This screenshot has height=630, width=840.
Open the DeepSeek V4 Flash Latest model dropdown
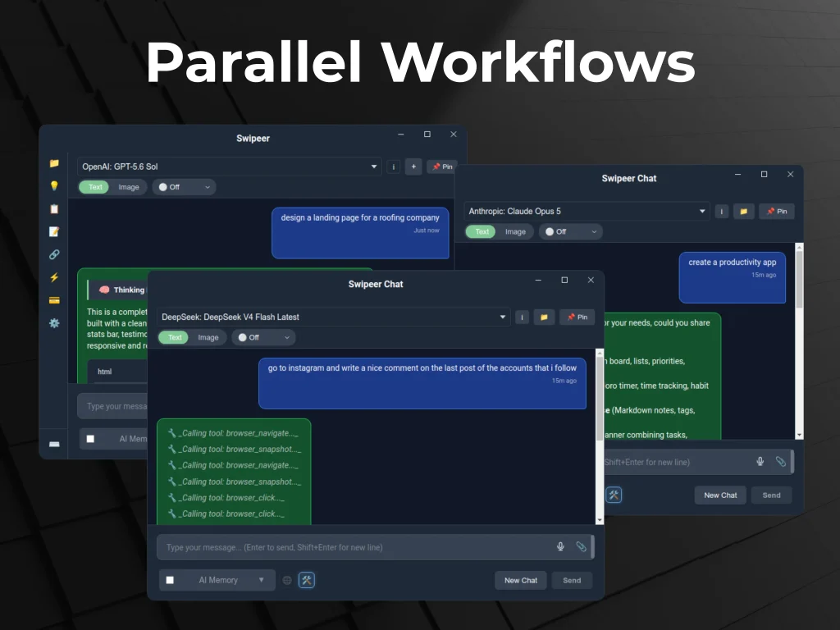tap(333, 317)
